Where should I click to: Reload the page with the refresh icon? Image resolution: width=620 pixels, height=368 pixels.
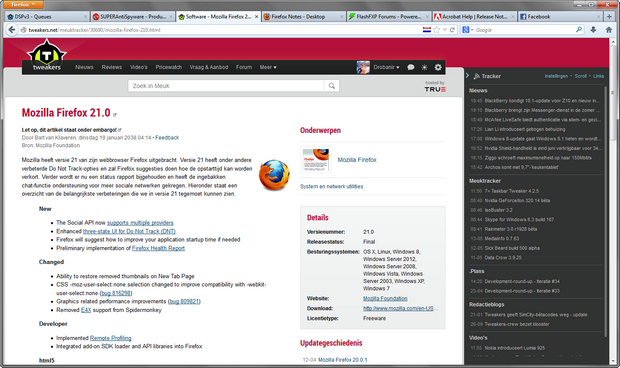452,30
